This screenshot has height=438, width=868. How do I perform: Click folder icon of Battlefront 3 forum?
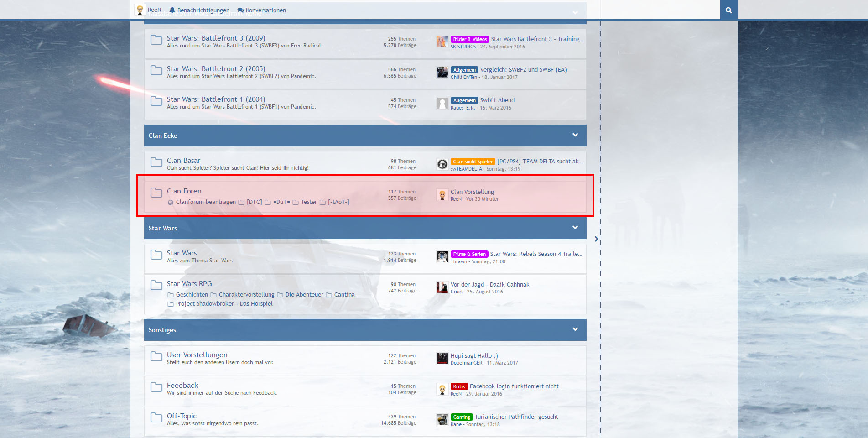tap(156, 40)
